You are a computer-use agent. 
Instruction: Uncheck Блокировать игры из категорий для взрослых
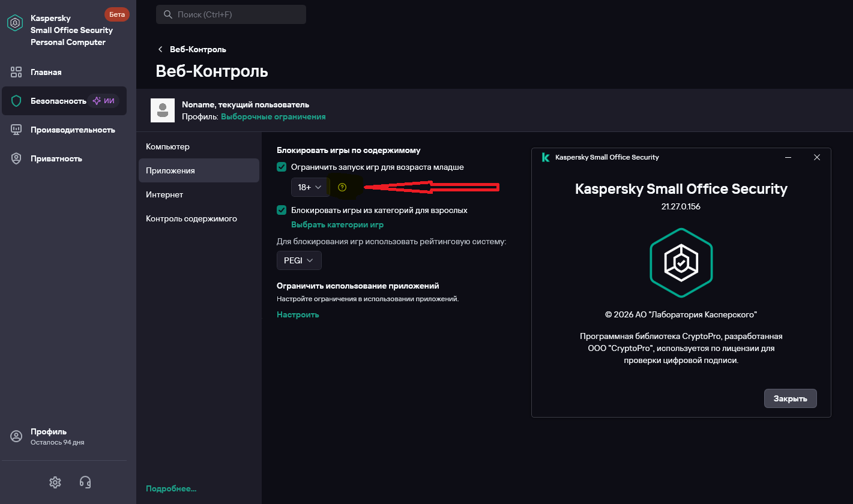[x=282, y=210]
